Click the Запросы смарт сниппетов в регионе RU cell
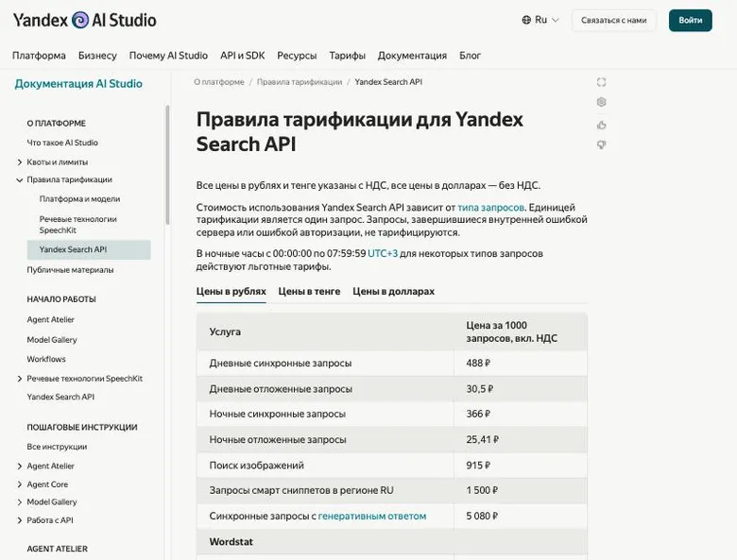This screenshot has width=737, height=560. 325,490
